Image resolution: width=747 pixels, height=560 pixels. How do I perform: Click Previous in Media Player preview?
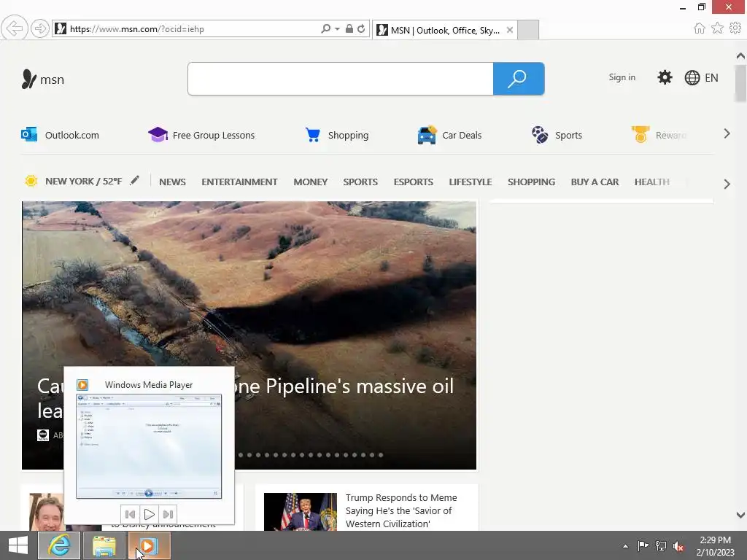pyautogui.click(x=130, y=514)
